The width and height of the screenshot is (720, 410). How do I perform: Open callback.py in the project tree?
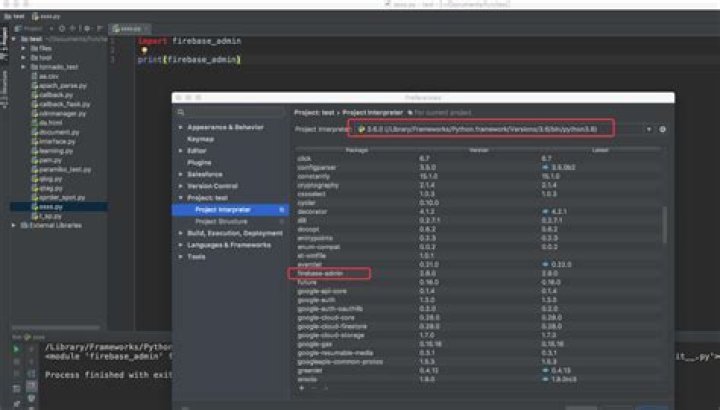(x=52, y=95)
